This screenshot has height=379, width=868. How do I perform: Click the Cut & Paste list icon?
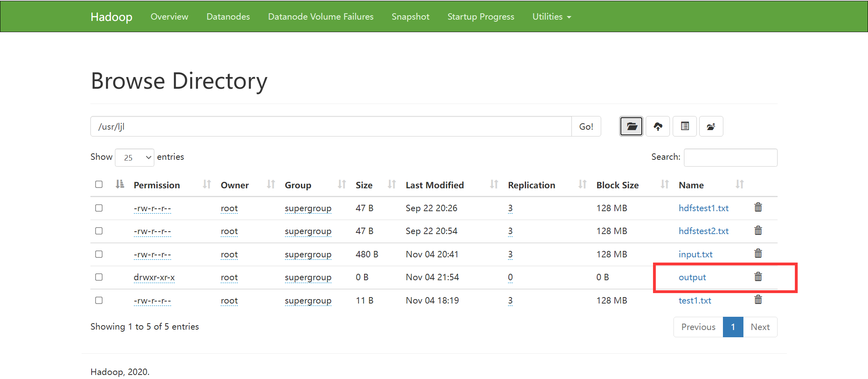pyautogui.click(x=685, y=126)
